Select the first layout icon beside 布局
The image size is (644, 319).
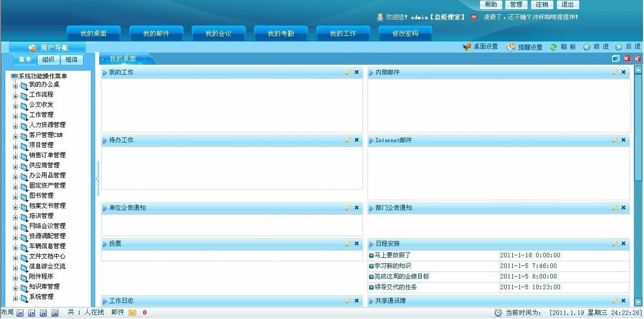[x=20, y=313]
